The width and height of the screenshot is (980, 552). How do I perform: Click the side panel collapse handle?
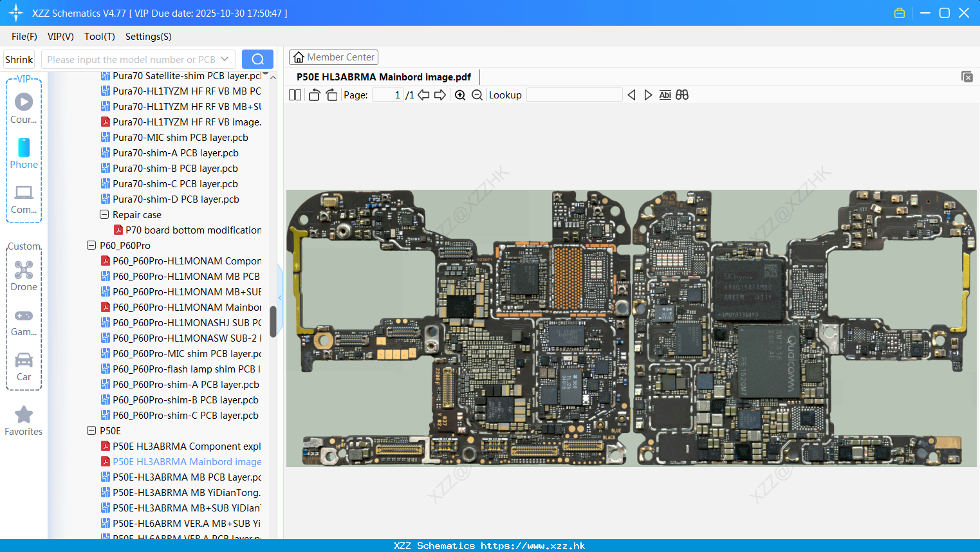coord(280,297)
